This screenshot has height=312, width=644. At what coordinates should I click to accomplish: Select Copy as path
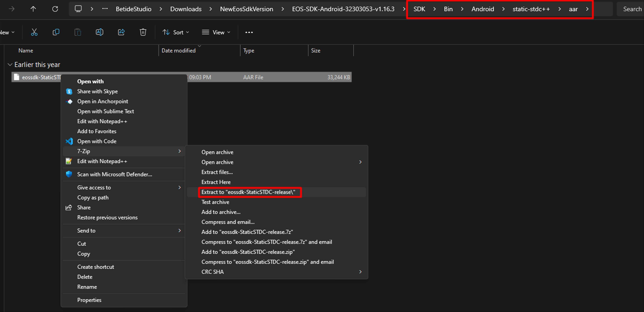[x=124, y=198]
